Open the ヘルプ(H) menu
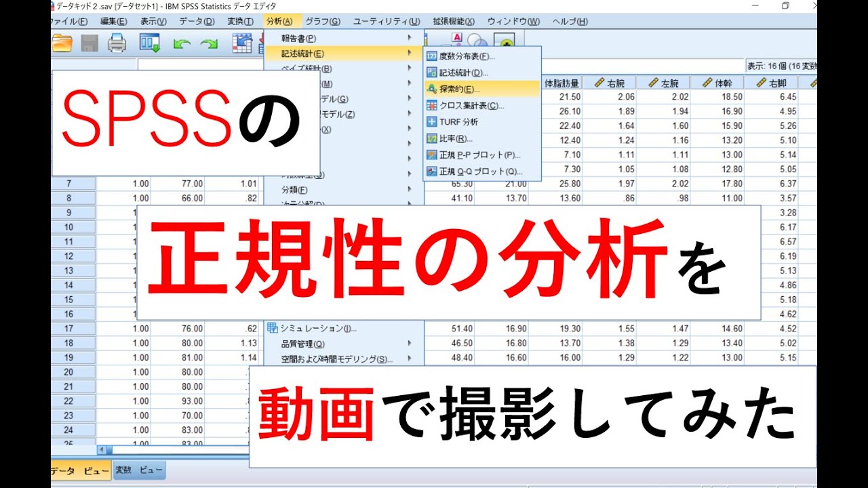868x488 pixels. [x=570, y=22]
